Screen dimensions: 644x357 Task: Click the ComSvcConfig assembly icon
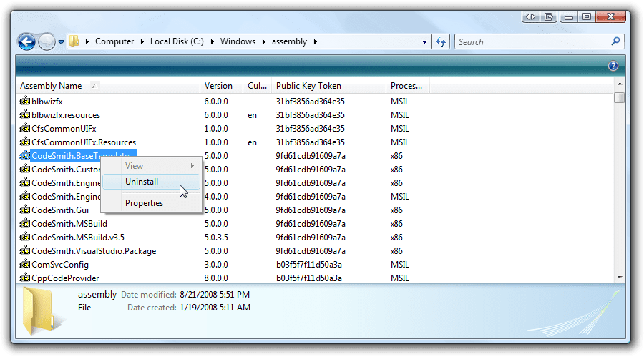(x=24, y=264)
